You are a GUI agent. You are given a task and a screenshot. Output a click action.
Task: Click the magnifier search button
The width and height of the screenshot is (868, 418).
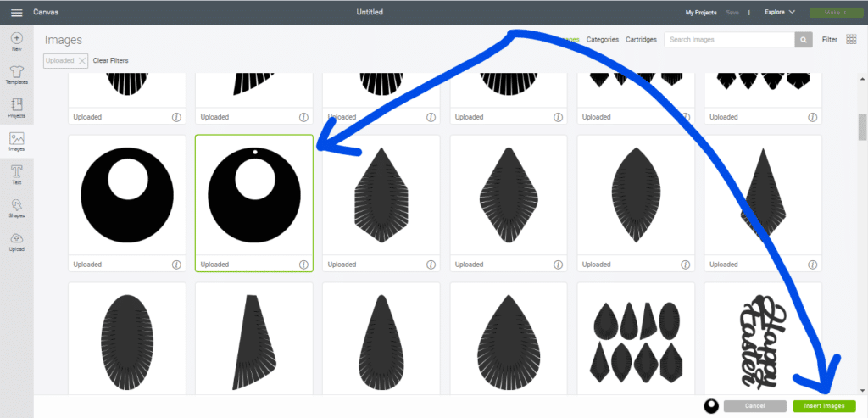(x=804, y=40)
